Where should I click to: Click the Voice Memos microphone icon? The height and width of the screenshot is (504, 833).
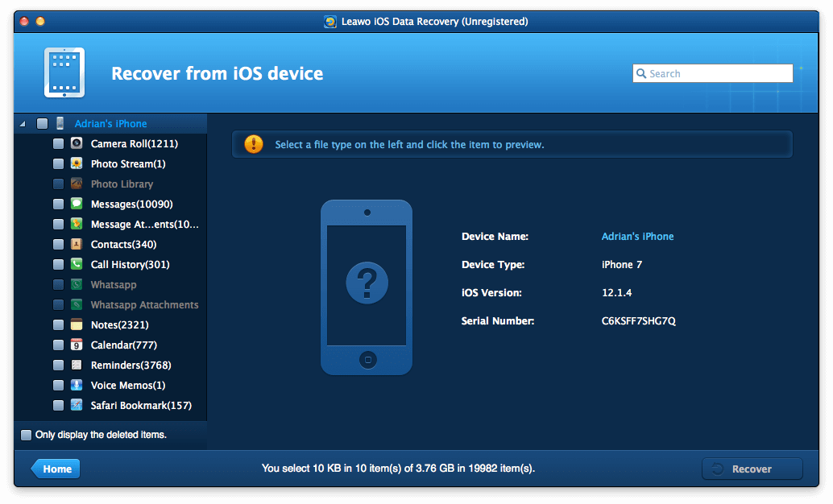point(77,385)
